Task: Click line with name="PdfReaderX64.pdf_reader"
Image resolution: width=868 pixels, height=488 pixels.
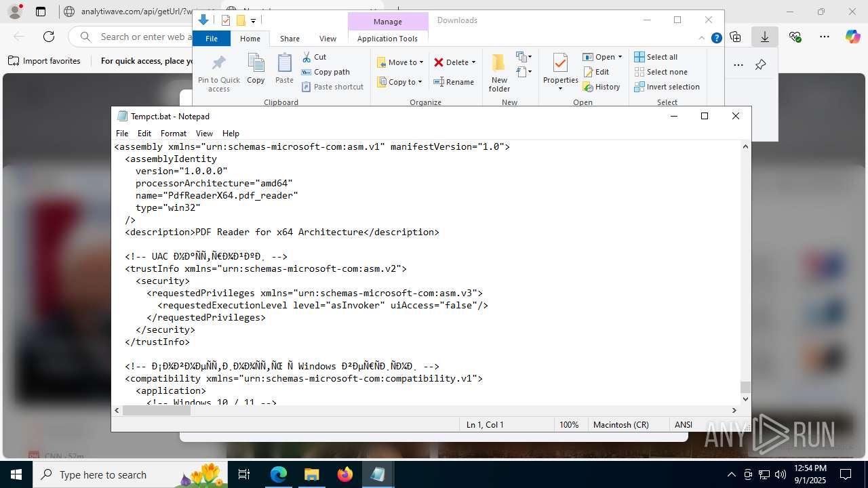Action: [217, 195]
